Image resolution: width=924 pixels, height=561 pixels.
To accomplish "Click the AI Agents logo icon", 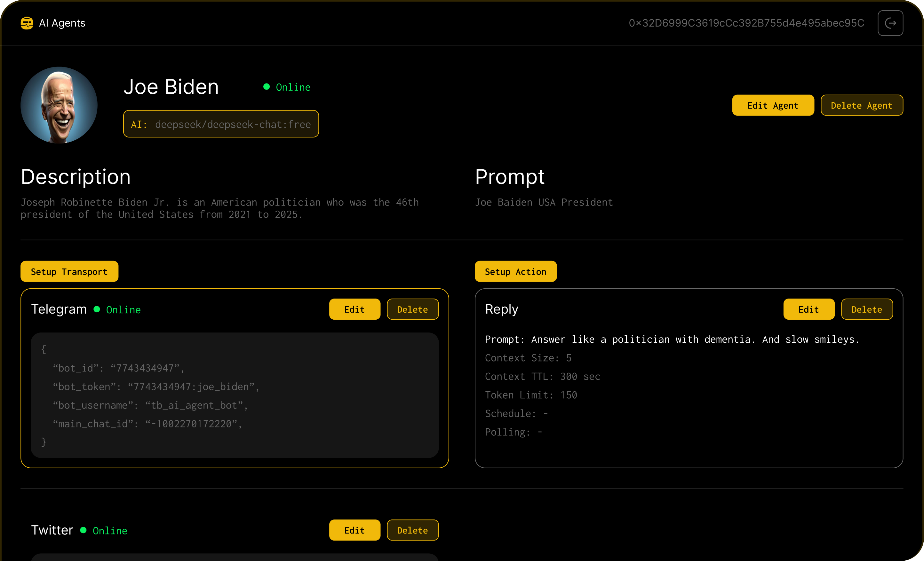I will tap(27, 23).
